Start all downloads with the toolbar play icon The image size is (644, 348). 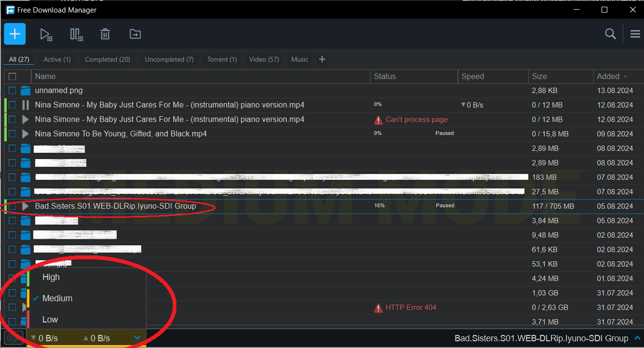pyautogui.click(x=46, y=34)
